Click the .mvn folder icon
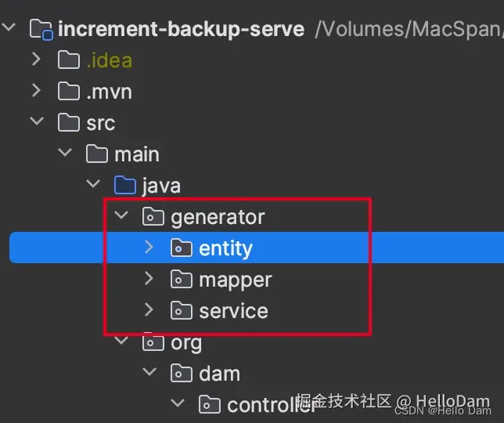The image size is (504, 423). (x=70, y=92)
